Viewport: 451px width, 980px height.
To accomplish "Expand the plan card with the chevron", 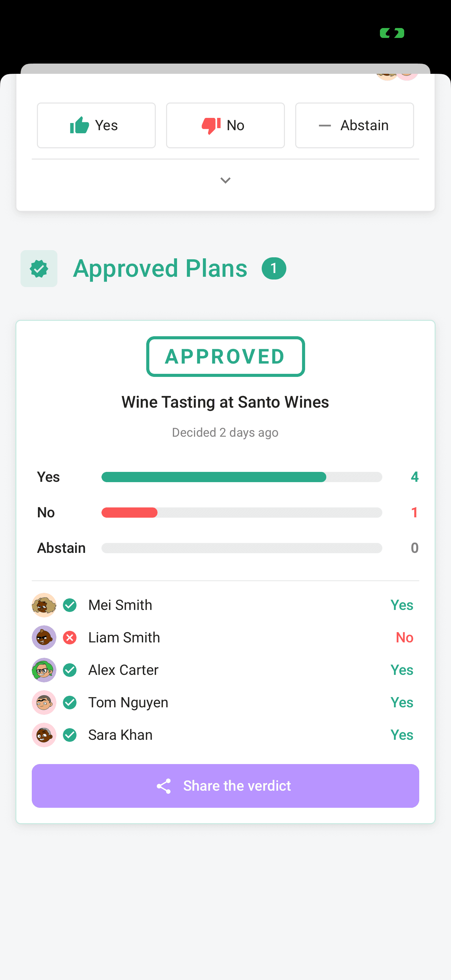I will pyautogui.click(x=225, y=180).
